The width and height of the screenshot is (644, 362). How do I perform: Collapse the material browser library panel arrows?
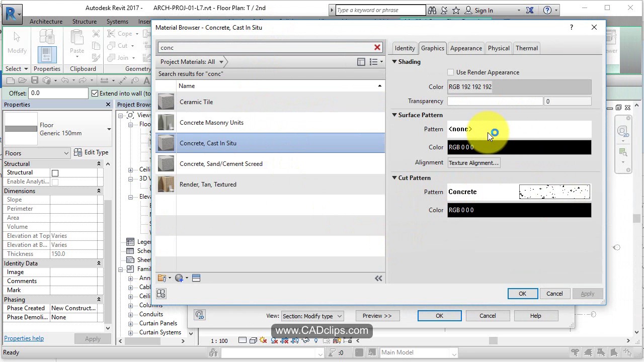pyautogui.click(x=378, y=278)
